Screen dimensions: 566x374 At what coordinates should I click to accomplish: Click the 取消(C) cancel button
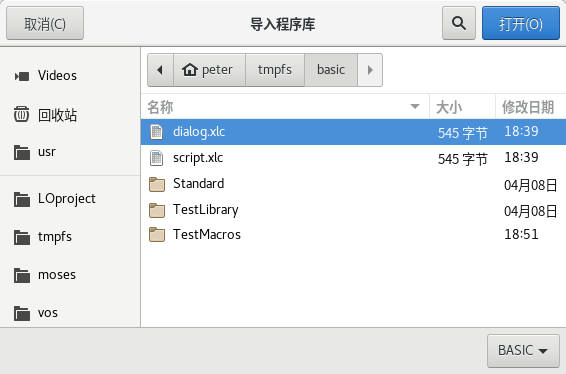click(x=45, y=23)
